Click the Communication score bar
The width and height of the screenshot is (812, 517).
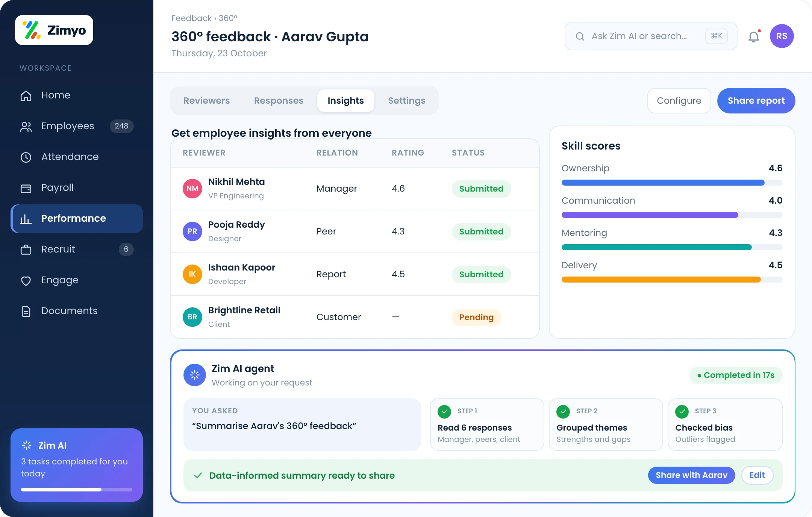click(672, 215)
